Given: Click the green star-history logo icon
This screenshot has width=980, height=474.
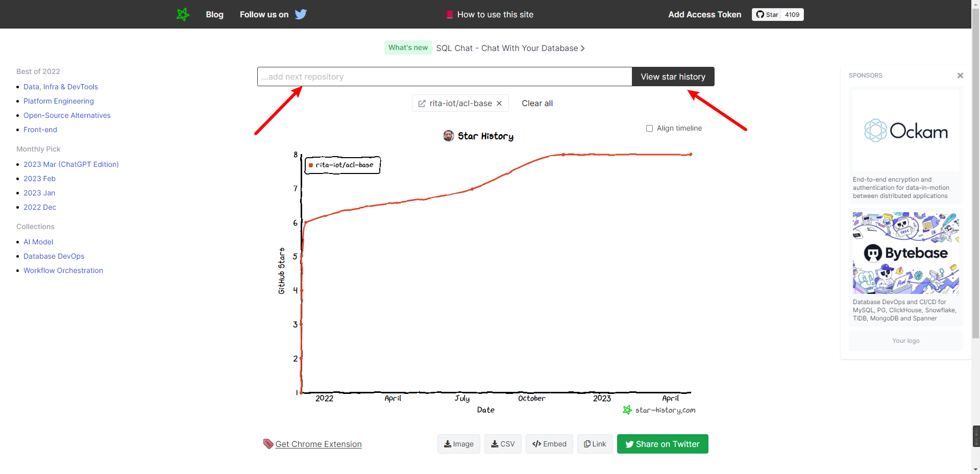Looking at the screenshot, I should point(183,14).
